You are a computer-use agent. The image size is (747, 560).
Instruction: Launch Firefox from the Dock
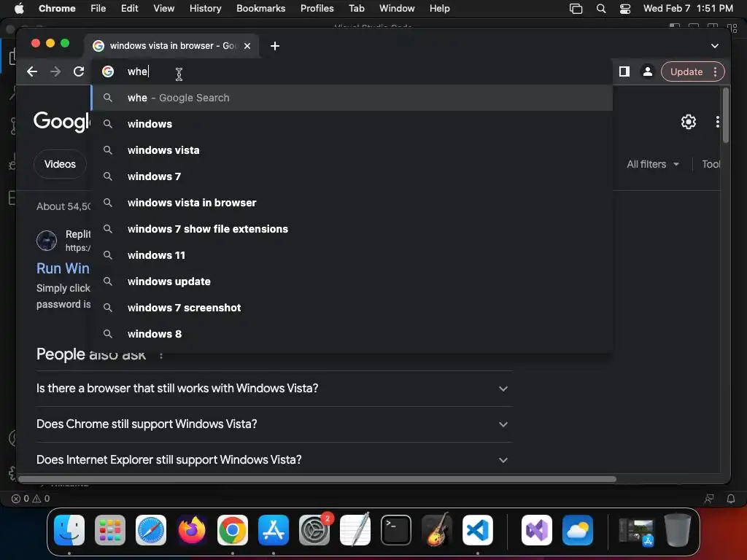coord(192,529)
